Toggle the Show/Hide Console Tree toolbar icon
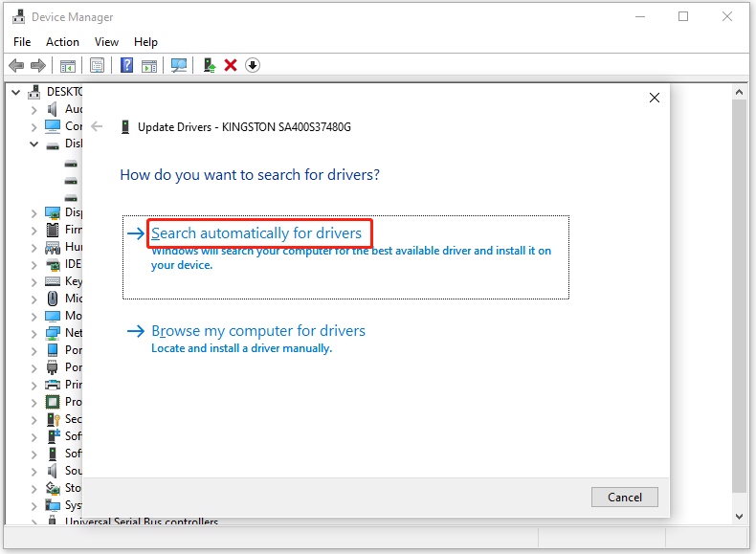 (x=68, y=66)
